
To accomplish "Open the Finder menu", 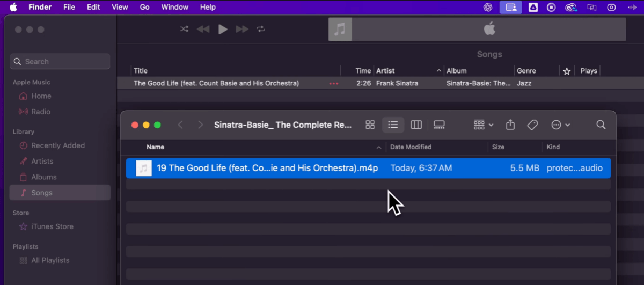I will click(40, 7).
